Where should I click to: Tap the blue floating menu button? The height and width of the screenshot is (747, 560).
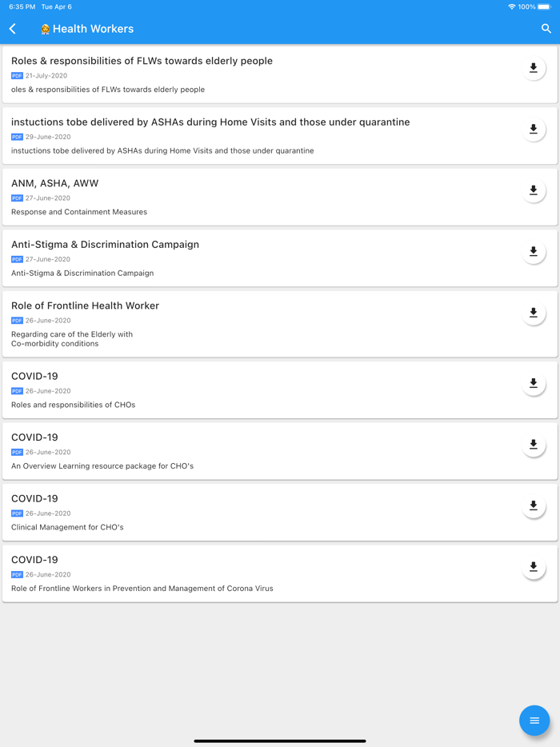[534, 720]
